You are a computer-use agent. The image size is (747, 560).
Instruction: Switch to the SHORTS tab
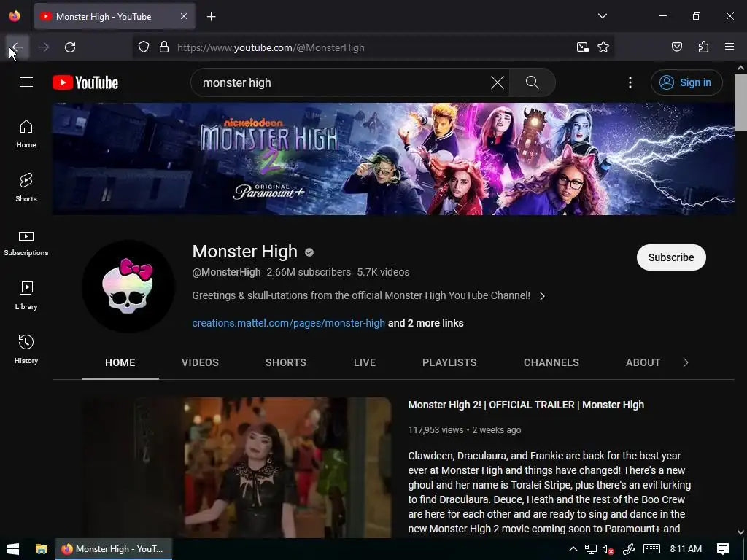(x=286, y=362)
